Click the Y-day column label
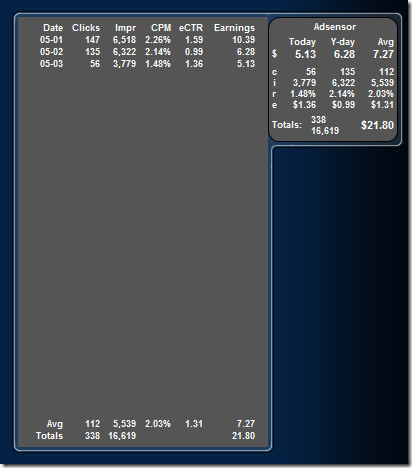The height and width of the screenshot is (468, 412). point(343,42)
